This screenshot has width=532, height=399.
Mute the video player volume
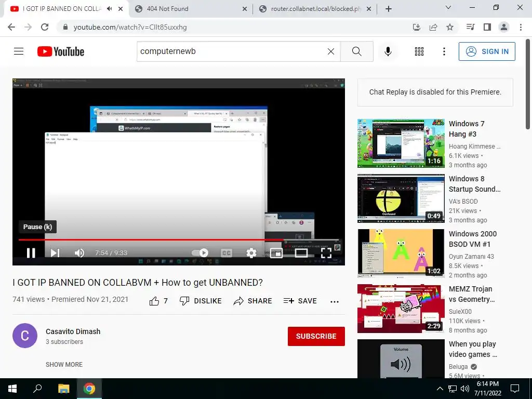coord(79,253)
